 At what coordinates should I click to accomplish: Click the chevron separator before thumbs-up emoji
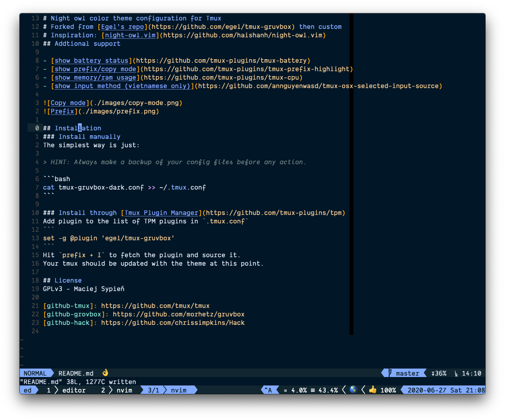pyautogui.click(x=363, y=390)
